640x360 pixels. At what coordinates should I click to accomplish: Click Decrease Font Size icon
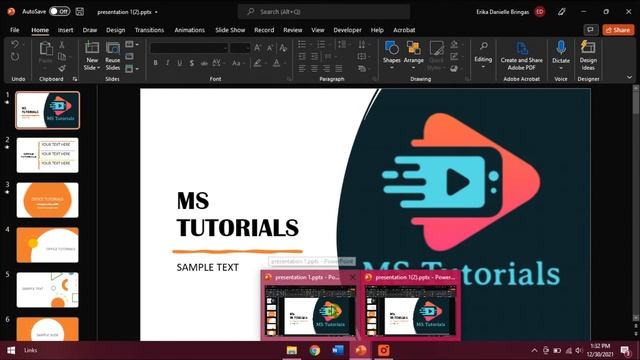270,48
